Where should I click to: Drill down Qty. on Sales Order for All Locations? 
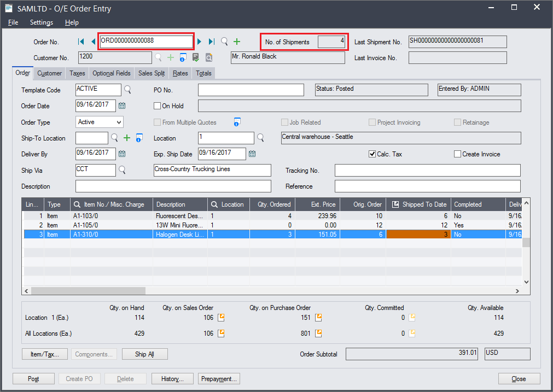(x=221, y=333)
